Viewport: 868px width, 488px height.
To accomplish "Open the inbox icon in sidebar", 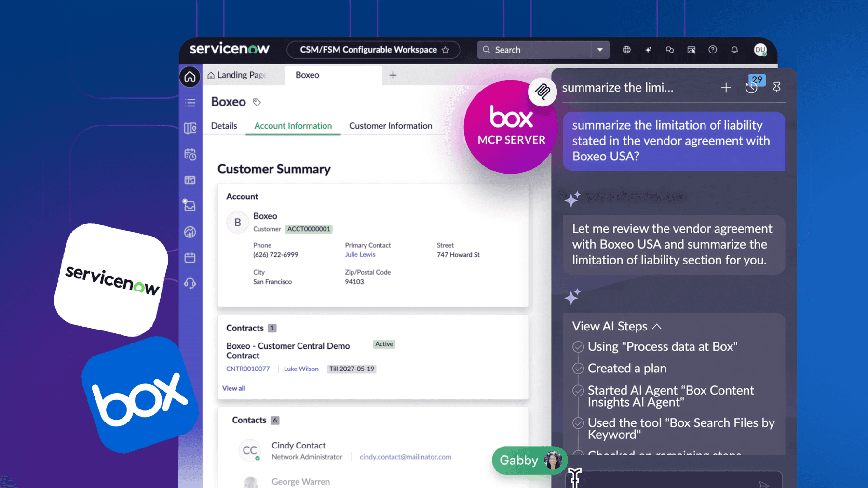I will click(x=189, y=205).
